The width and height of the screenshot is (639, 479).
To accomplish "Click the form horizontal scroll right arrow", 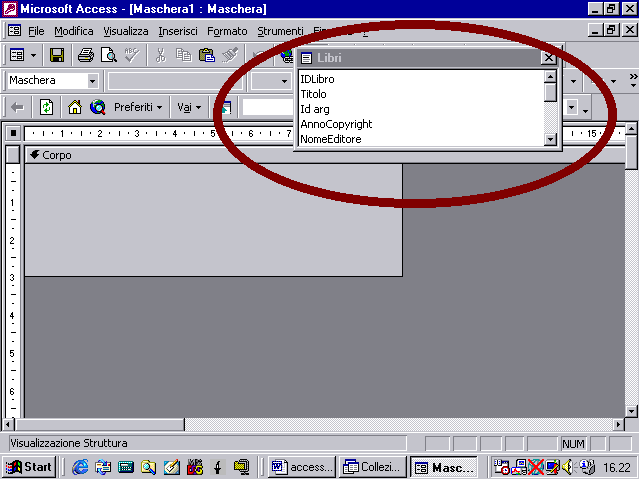I will [x=619, y=425].
